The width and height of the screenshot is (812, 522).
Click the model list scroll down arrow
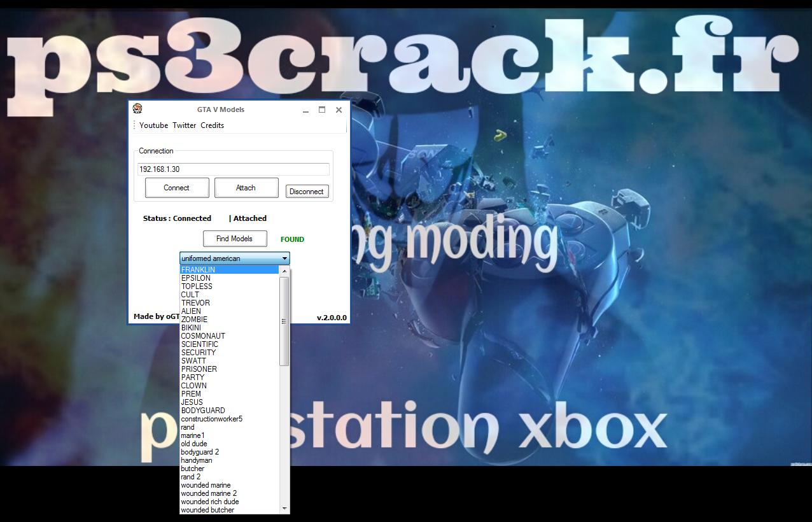tap(284, 509)
